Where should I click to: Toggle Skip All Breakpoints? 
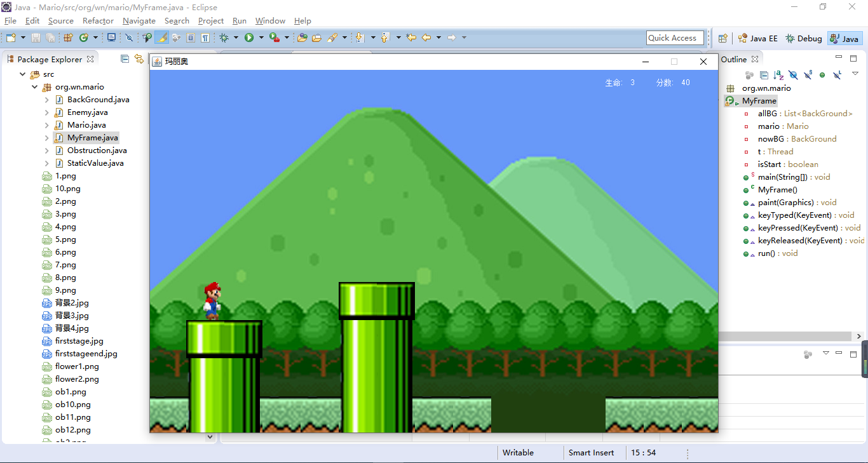[x=129, y=38]
